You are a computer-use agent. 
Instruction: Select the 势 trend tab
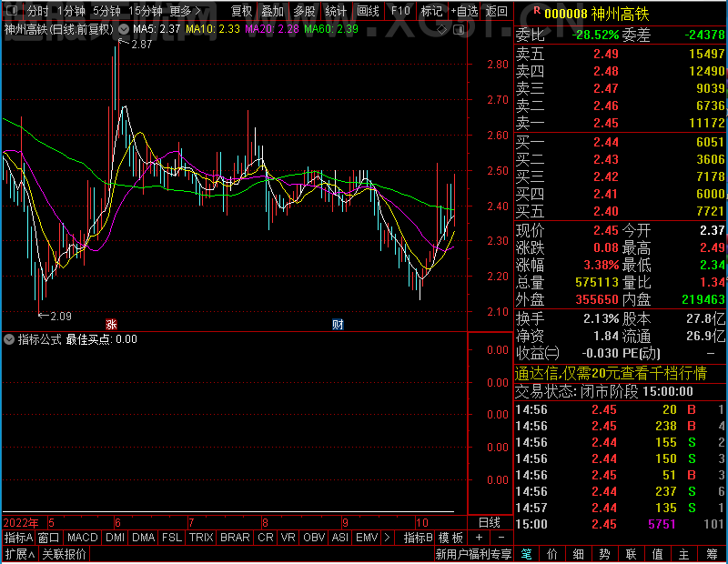(x=604, y=554)
